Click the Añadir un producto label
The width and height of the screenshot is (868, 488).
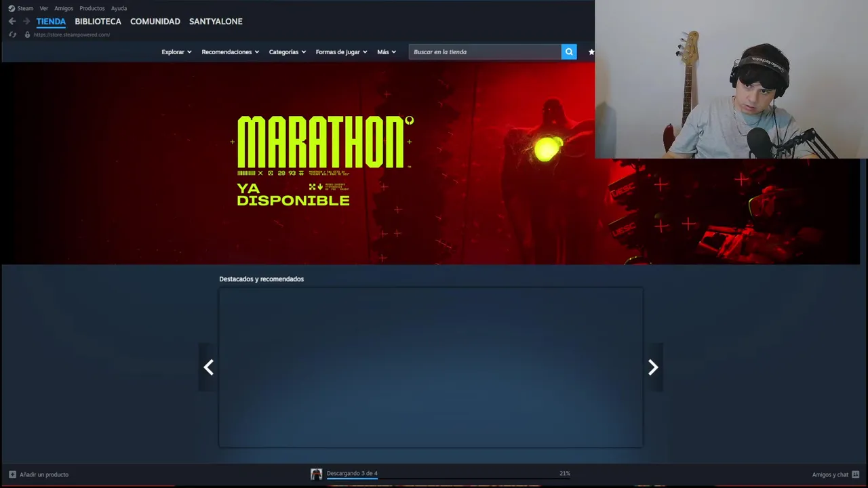(x=44, y=474)
